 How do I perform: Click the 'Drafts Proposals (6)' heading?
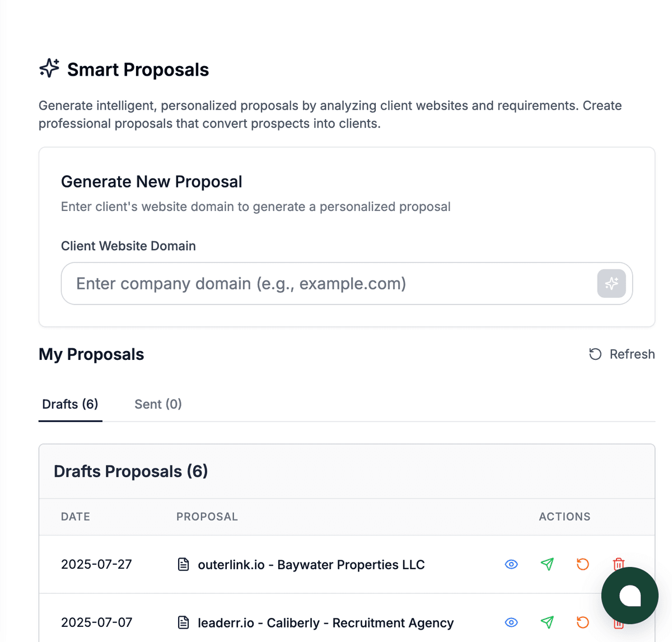(x=131, y=471)
